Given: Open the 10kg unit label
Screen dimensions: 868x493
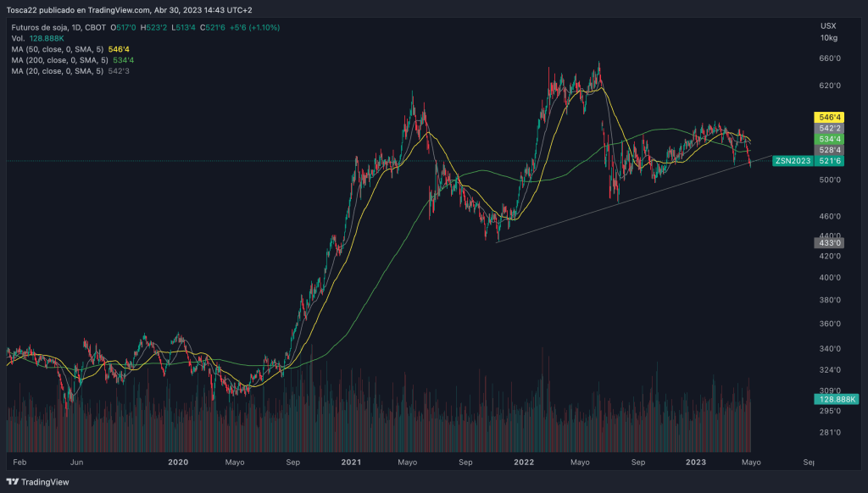Looking at the screenshot, I should (829, 39).
